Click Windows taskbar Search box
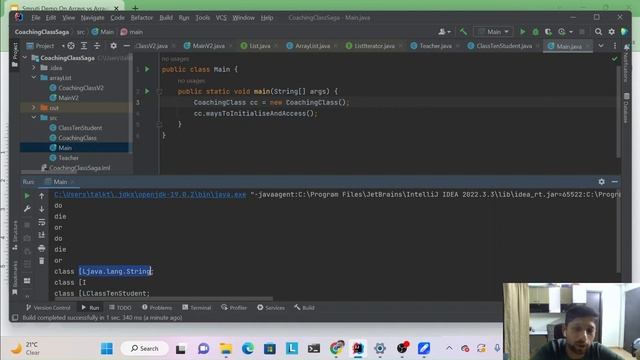 144,349
